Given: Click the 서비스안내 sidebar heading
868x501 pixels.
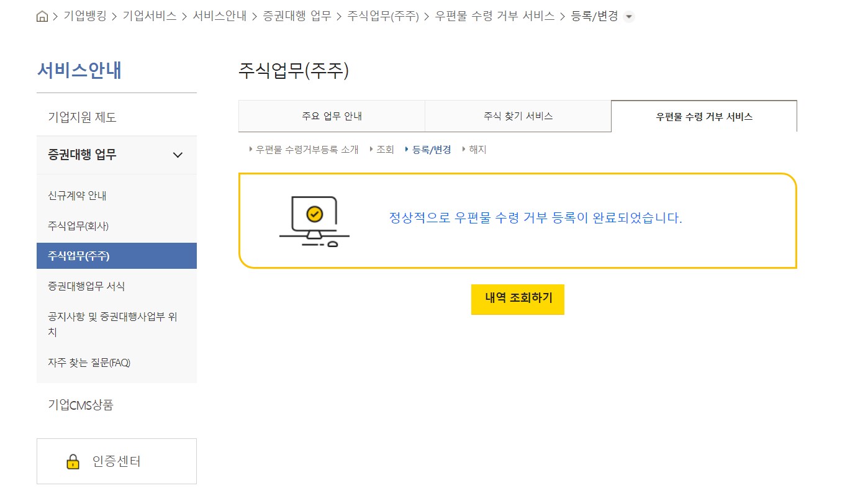Looking at the screenshot, I should (x=79, y=71).
